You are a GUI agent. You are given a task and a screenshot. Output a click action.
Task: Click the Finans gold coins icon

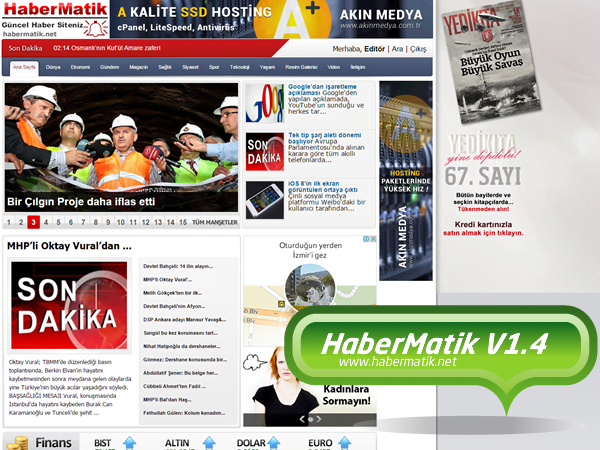[x=17, y=443]
